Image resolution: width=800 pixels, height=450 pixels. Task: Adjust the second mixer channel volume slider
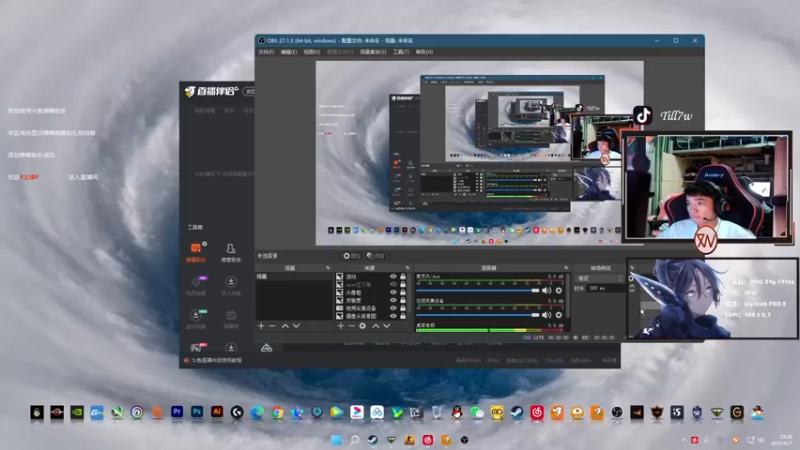[478, 315]
